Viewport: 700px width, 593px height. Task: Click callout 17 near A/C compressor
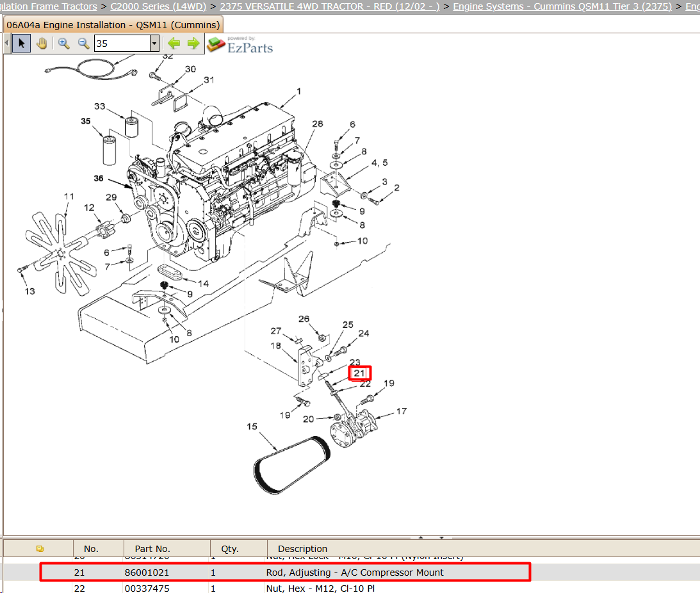pos(402,411)
